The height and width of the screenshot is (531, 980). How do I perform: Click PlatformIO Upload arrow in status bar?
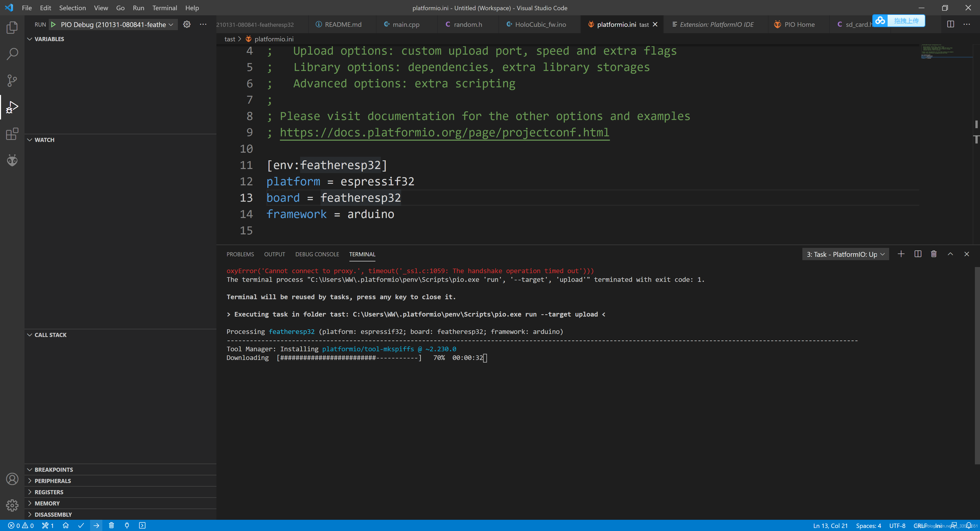(96, 525)
